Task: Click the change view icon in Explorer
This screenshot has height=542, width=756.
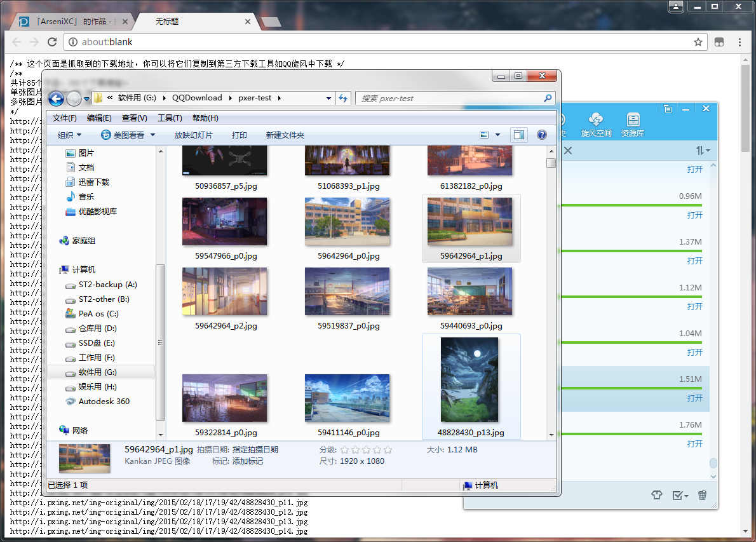Action: (484, 135)
